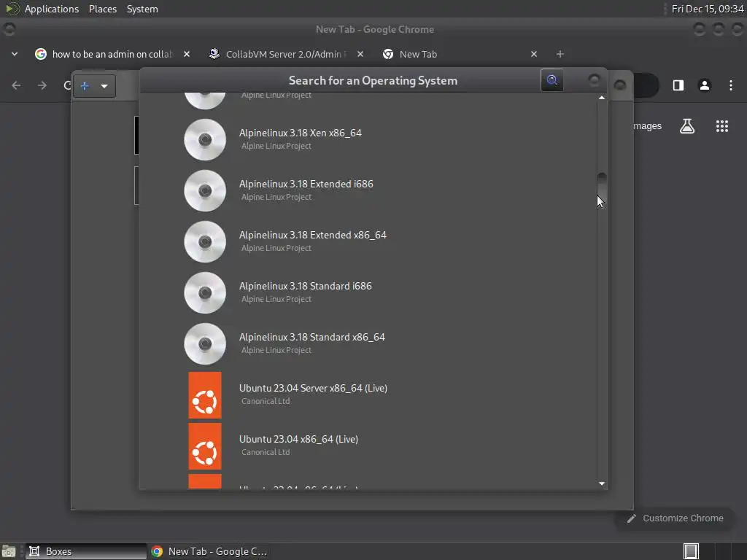Image resolution: width=747 pixels, height=560 pixels.
Task: Open Google apps grid icon
Action: coord(721,126)
